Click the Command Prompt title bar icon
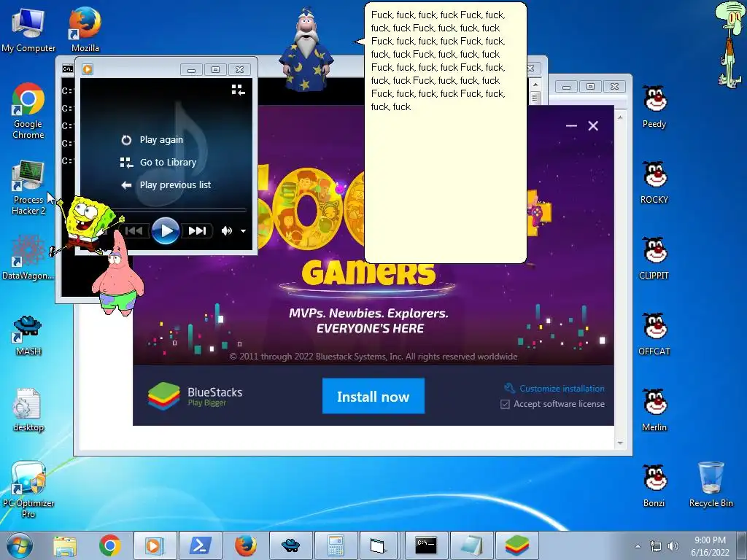The width and height of the screenshot is (747, 560). (68, 69)
